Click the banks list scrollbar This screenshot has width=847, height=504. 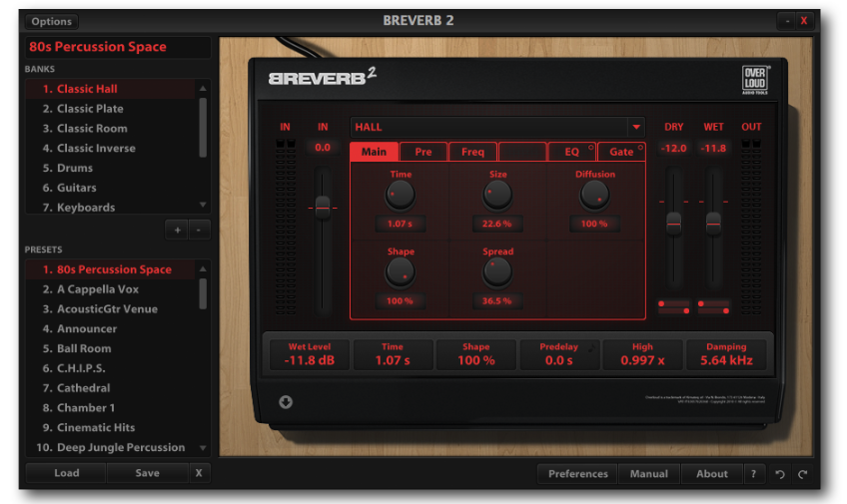203,128
